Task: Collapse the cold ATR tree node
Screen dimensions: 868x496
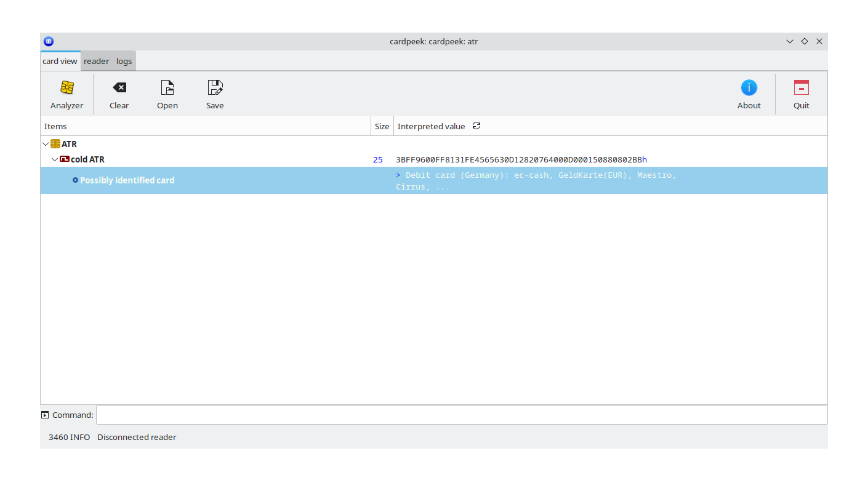Action: (55, 159)
